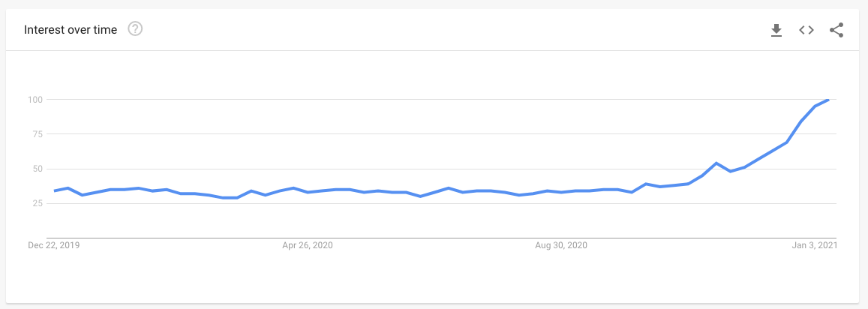868x309 pixels.
Task: Select the Apr 26, 2020 date label
Action: click(x=308, y=245)
